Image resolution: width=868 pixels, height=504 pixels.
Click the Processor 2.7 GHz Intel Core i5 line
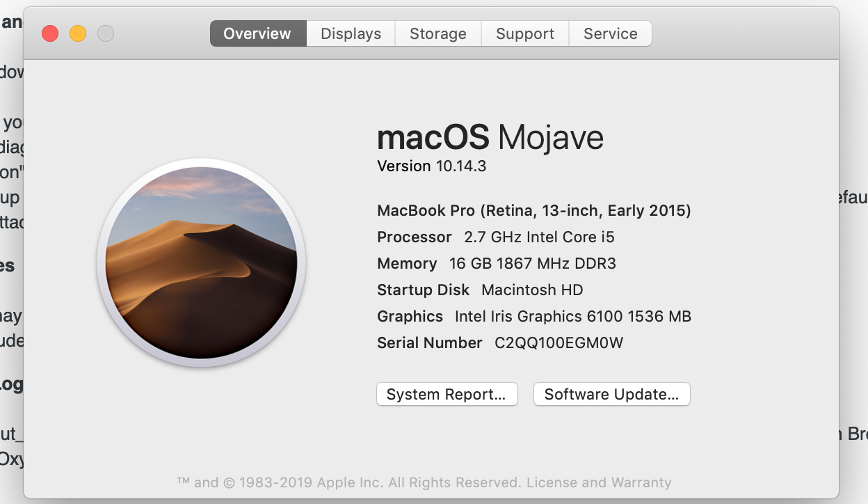pyautogui.click(x=495, y=237)
